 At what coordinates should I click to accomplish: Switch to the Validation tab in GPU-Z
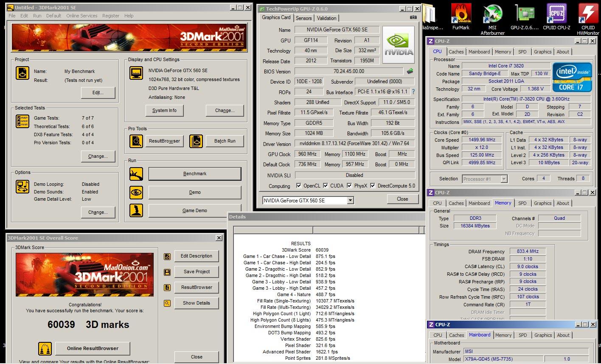click(326, 18)
